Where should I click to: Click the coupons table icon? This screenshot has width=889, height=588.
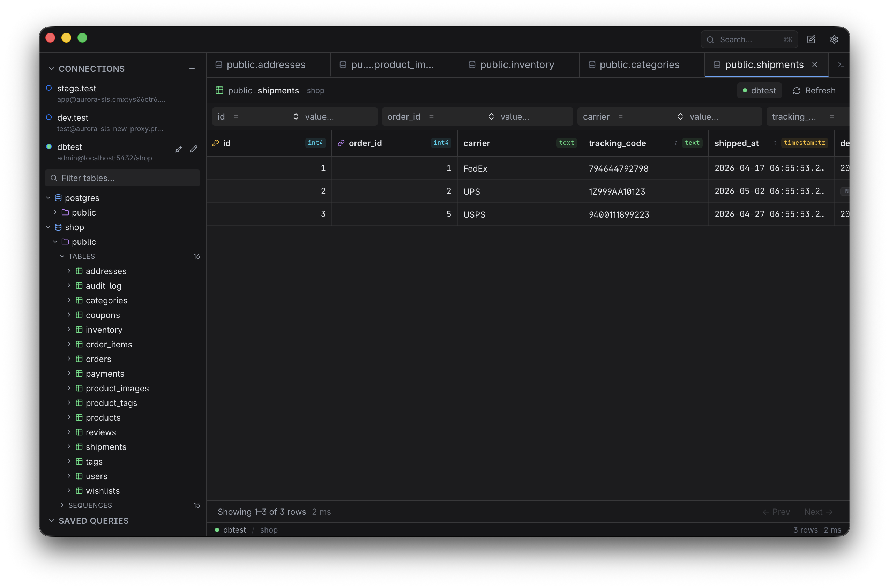(79, 315)
